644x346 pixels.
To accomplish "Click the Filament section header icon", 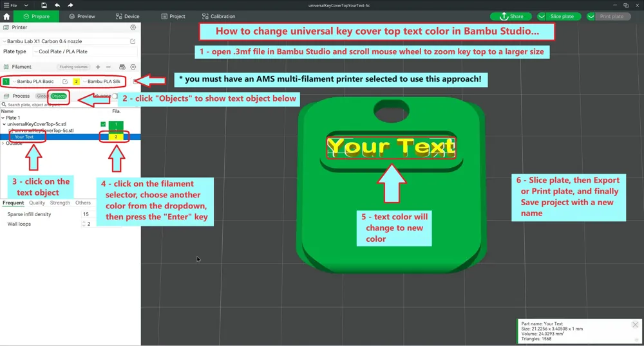I will [6, 67].
